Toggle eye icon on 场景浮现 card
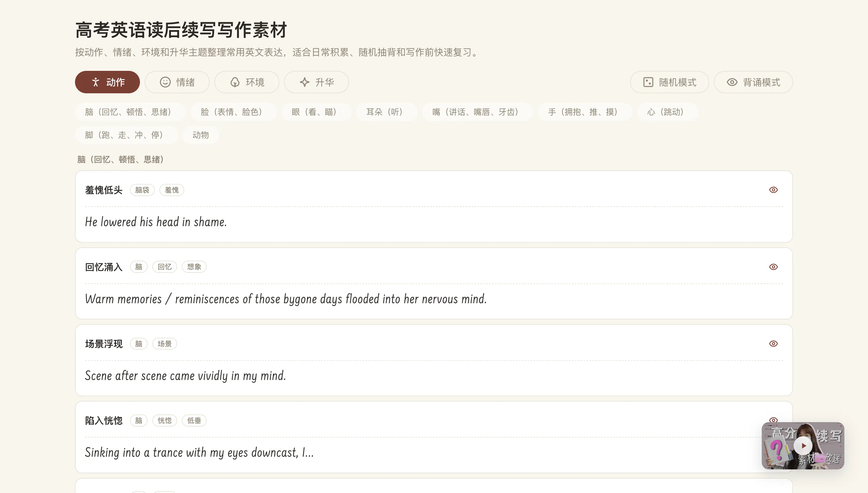This screenshot has width=868, height=493. [773, 344]
